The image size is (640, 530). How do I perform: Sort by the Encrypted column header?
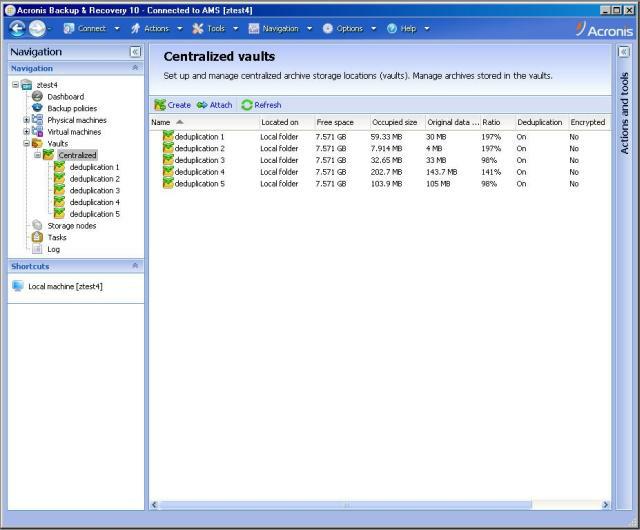coord(589,122)
